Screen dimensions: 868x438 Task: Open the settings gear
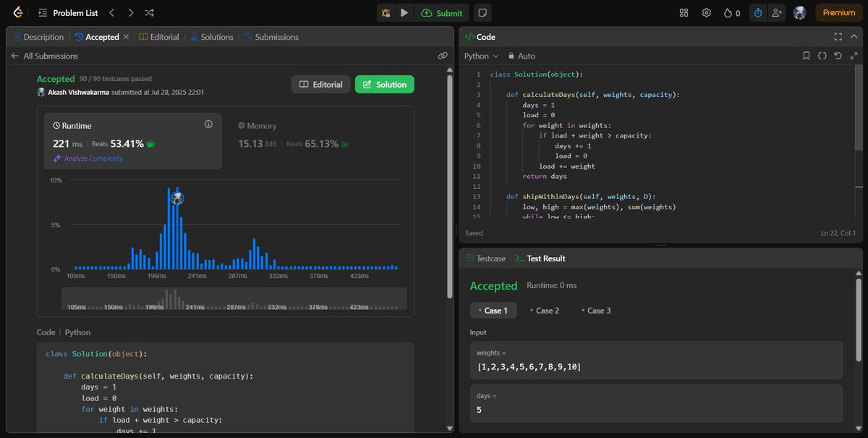coord(707,13)
